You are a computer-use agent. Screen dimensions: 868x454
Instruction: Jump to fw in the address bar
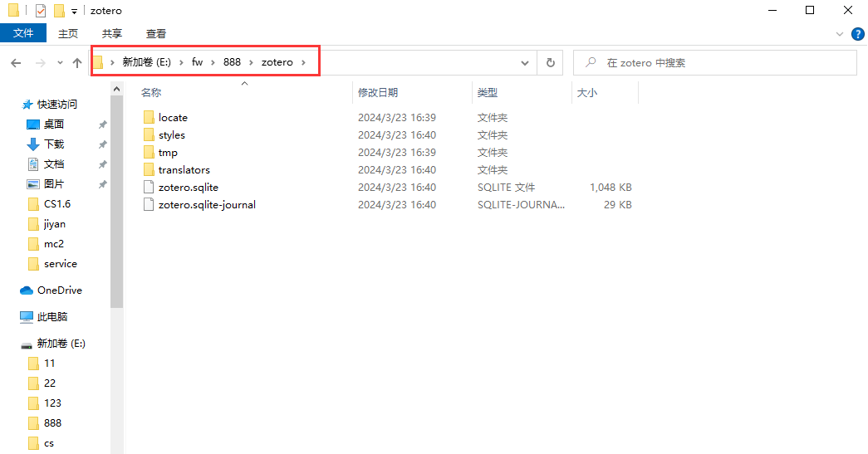click(197, 62)
